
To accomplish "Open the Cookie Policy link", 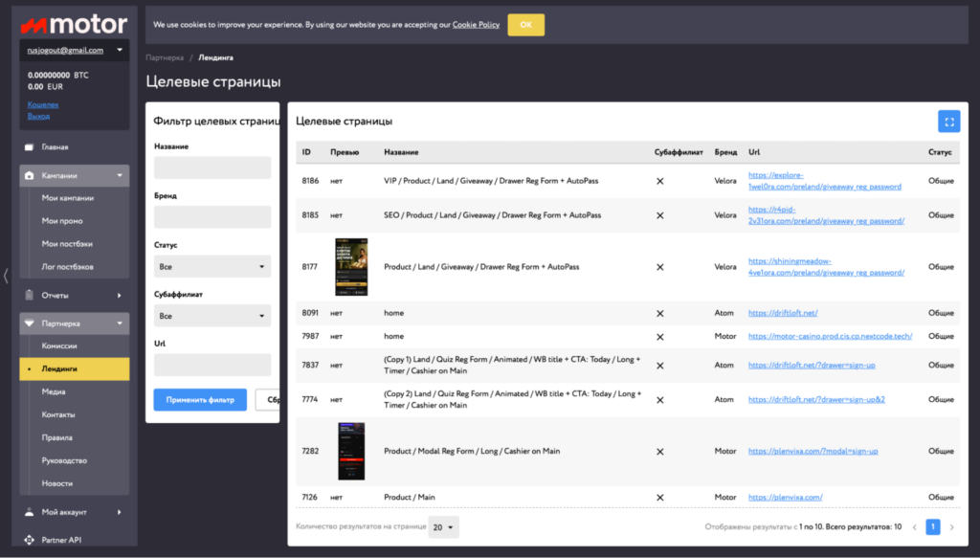I will 476,25.
